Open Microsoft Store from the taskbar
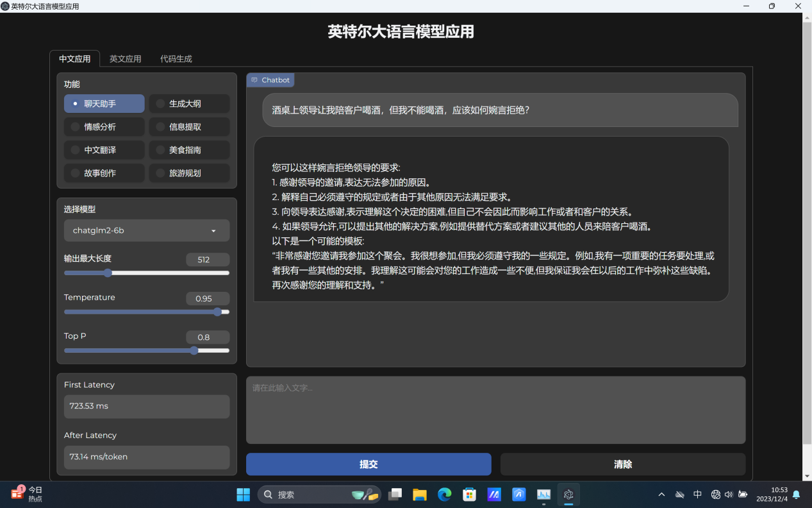The image size is (812, 508). click(470, 495)
